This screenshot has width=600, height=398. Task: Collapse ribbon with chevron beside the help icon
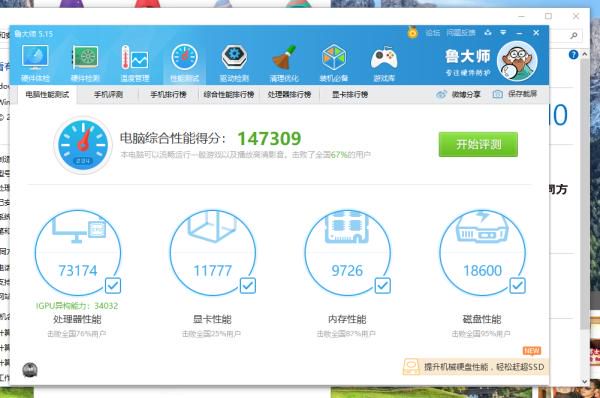[x=584, y=54]
